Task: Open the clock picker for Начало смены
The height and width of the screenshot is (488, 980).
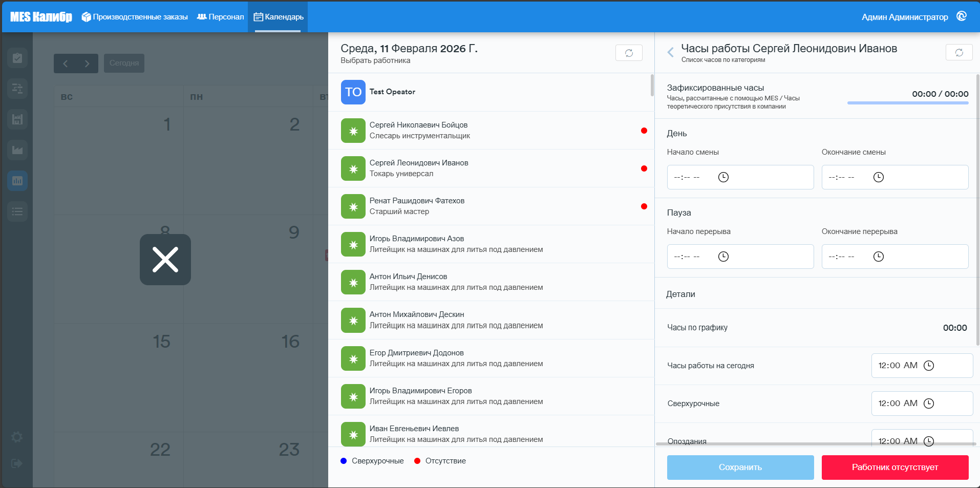Action: [723, 177]
